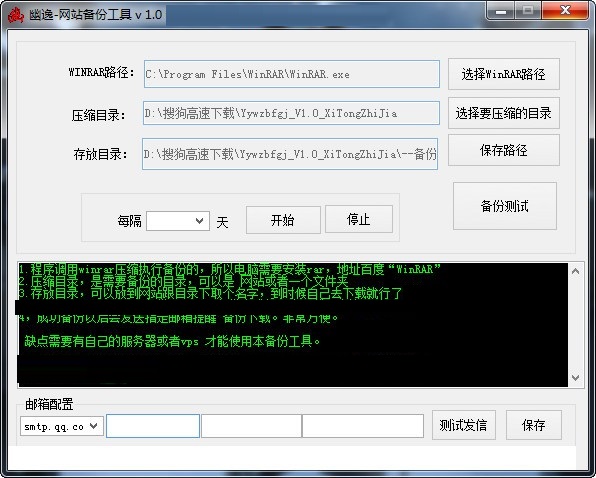Click the 选择WinRAR路径 button

[x=504, y=74]
